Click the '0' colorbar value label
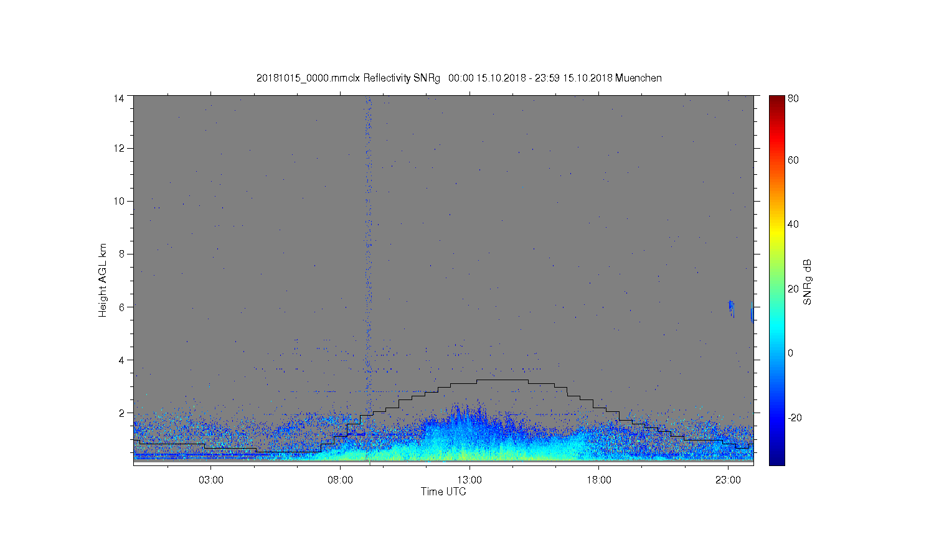 [x=791, y=353]
